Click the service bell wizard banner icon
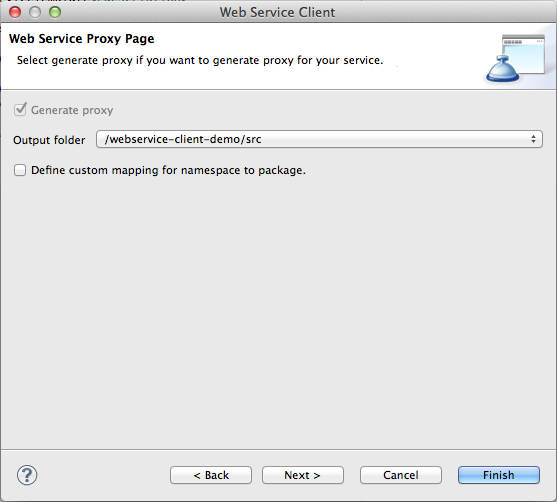 point(515,59)
